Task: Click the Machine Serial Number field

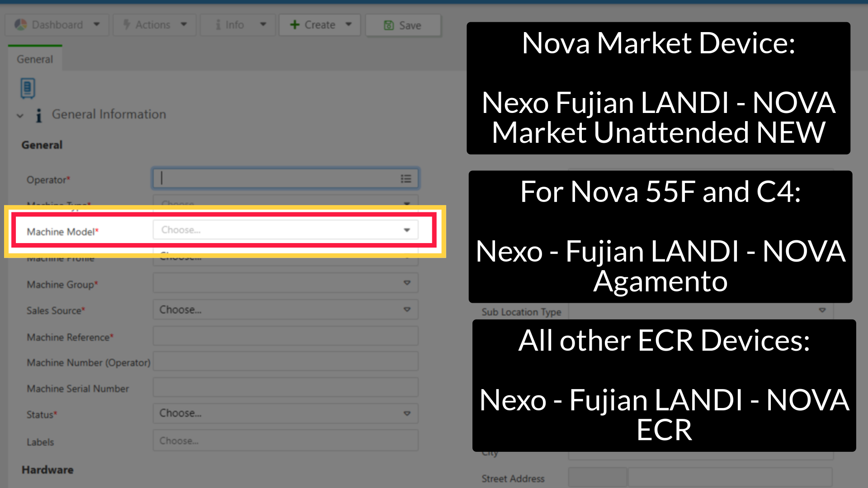Action: (x=285, y=388)
